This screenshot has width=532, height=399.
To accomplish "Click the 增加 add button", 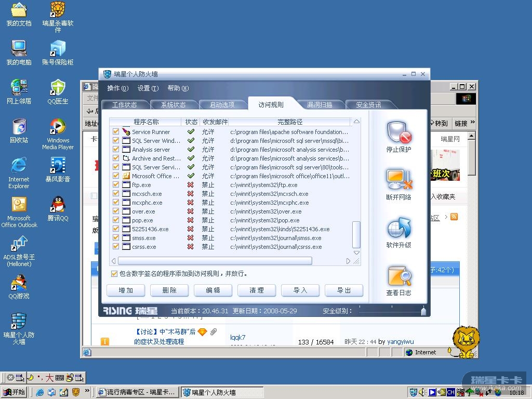I will pyautogui.click(x=126, y=290).
